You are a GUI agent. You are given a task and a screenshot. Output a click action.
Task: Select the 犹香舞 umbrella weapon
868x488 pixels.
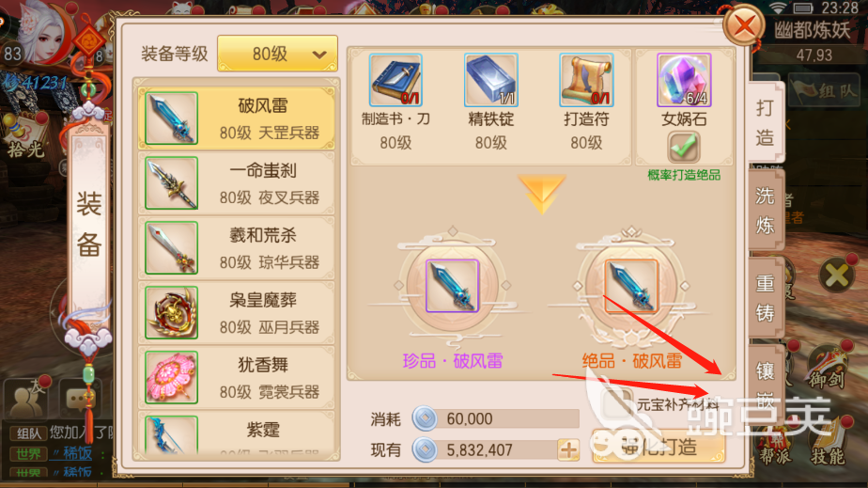pos(237,378)
